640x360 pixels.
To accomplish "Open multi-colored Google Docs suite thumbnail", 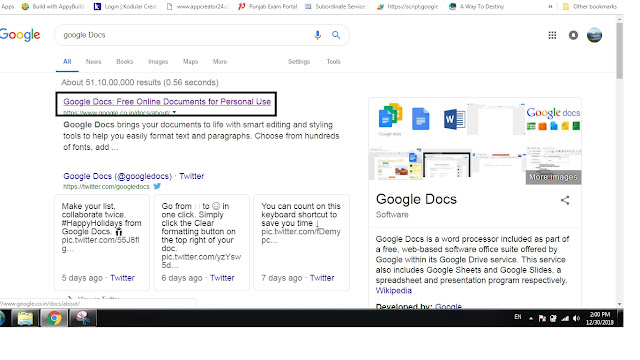I will (390, 119).
